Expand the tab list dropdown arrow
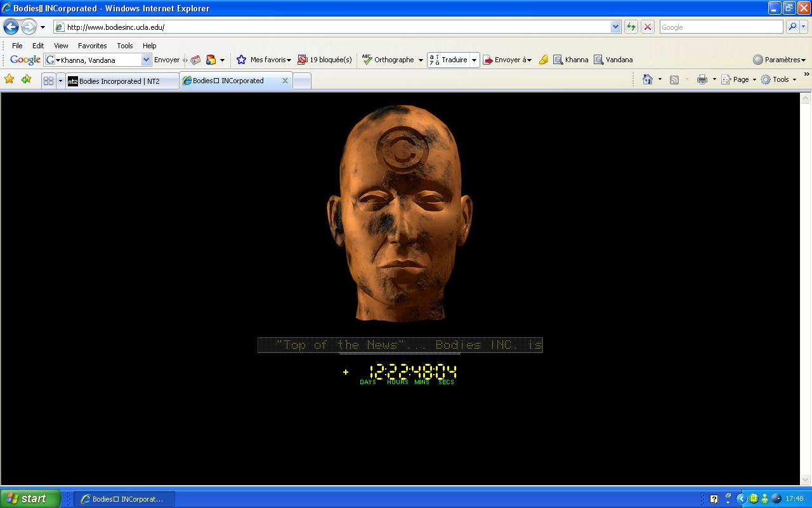The width and height of the screenshot is (812, 508). (60, 81)
